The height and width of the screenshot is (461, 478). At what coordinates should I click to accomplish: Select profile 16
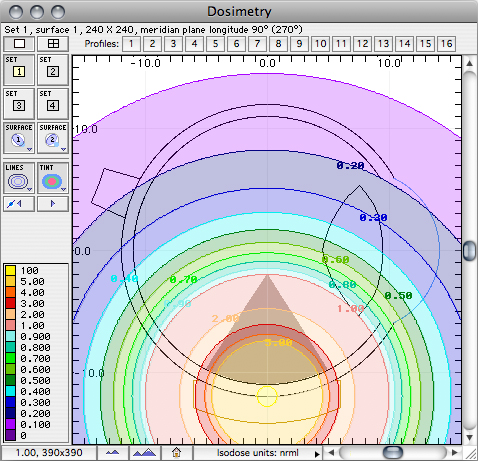click(446, 44)
